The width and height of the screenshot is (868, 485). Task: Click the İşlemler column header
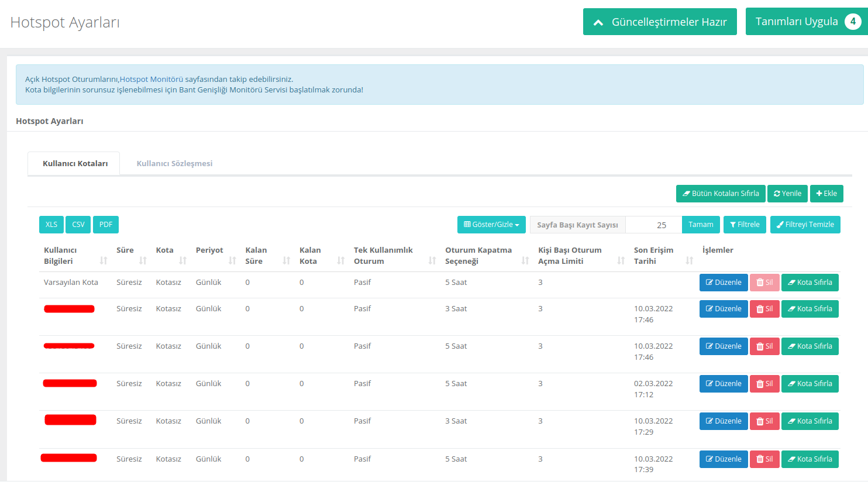(x=718, y=250)
